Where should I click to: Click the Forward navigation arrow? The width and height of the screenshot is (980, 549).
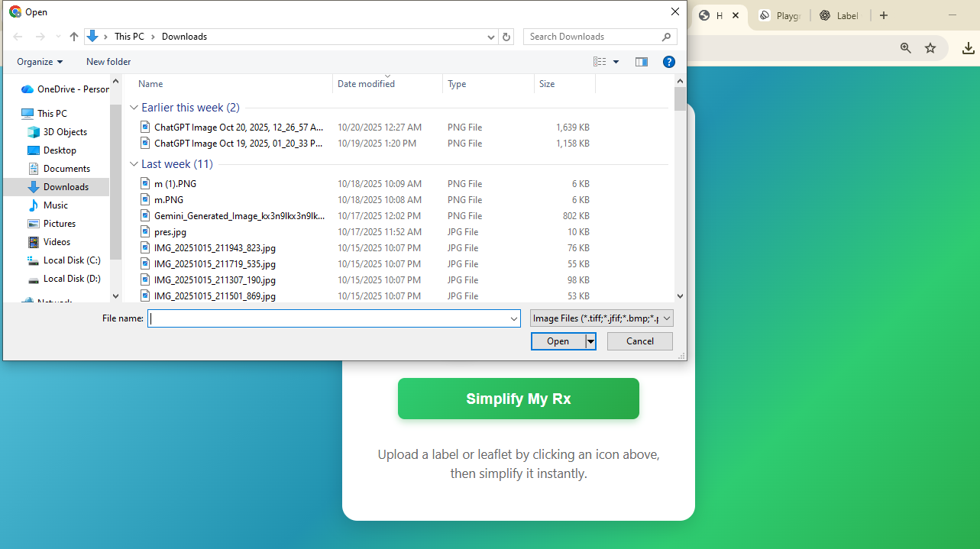pyautogui.click(x=40, y=37)
